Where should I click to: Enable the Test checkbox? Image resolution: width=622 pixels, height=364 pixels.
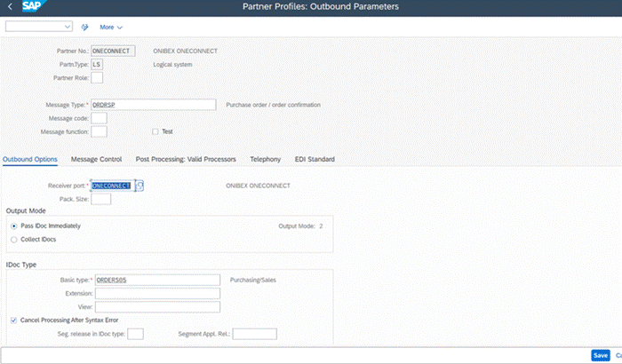155,131
